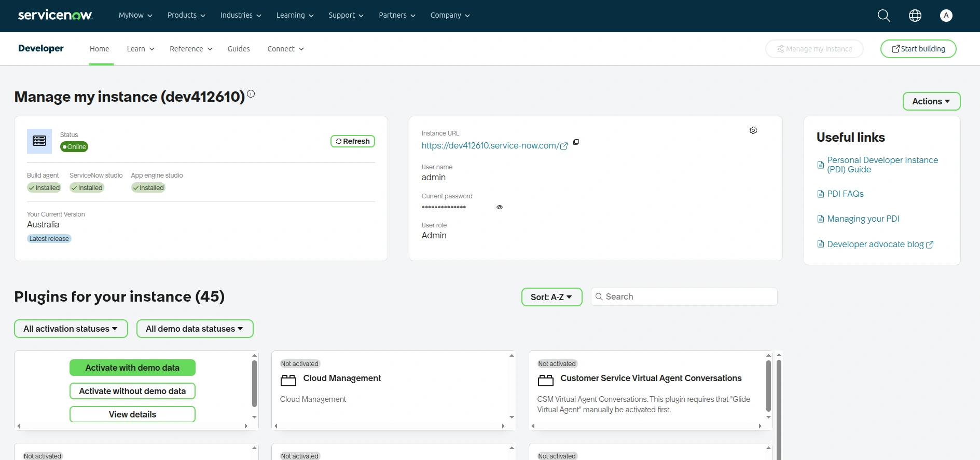This screenshot has height=460, width=980.
Task: Click the View details button
Action: pyautogui.click(x=132, y=414)
